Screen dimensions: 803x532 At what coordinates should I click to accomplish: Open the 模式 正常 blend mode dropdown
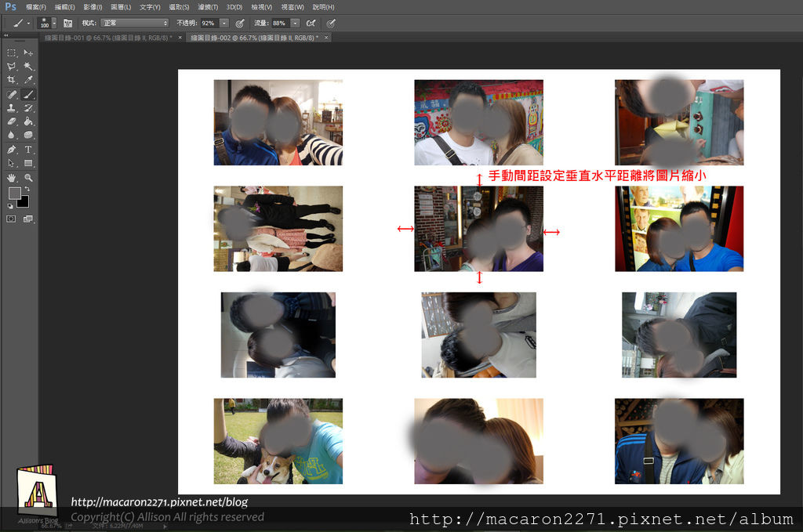pos(135,23)
